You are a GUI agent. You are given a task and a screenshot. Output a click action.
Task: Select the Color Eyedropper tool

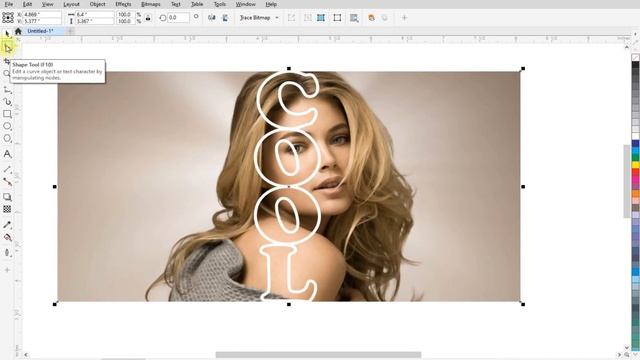(7, 225)
